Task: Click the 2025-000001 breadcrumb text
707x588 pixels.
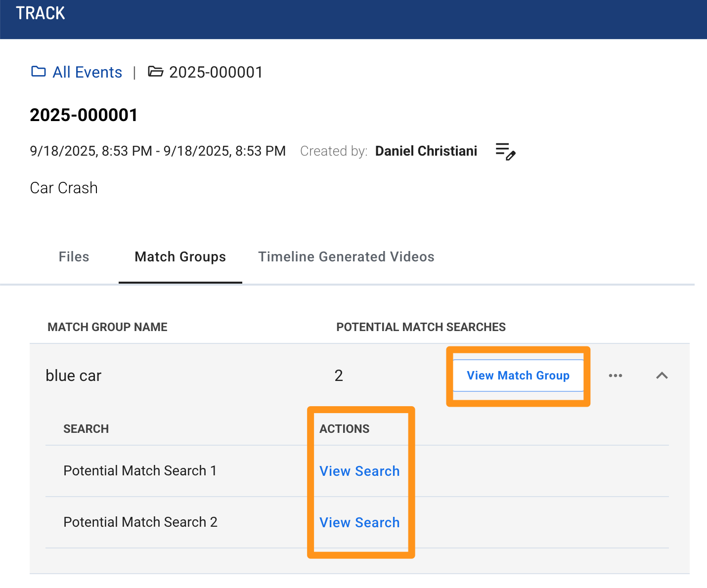Action: click(216, 72)
